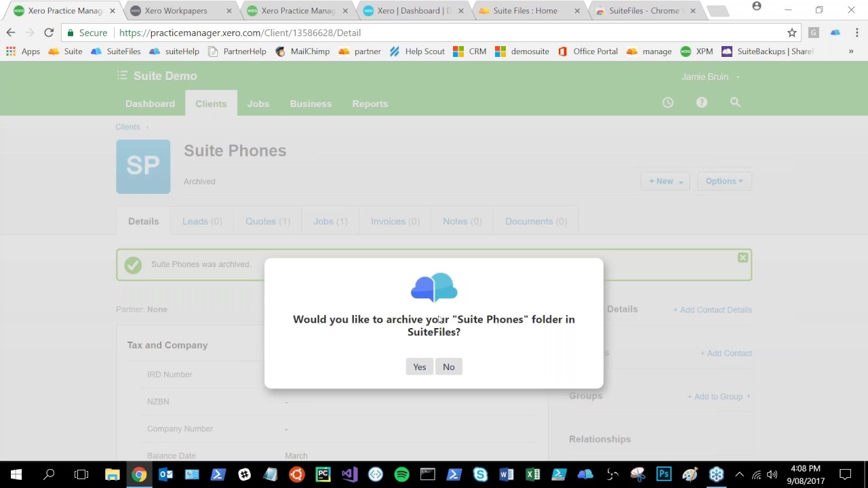Expand the Add to Group dropdown

tap(719, 396)
